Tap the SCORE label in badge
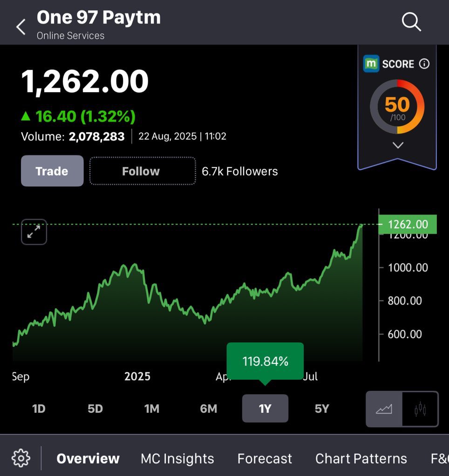Screen dimensions: 449x476 click(x=398, y=64)
